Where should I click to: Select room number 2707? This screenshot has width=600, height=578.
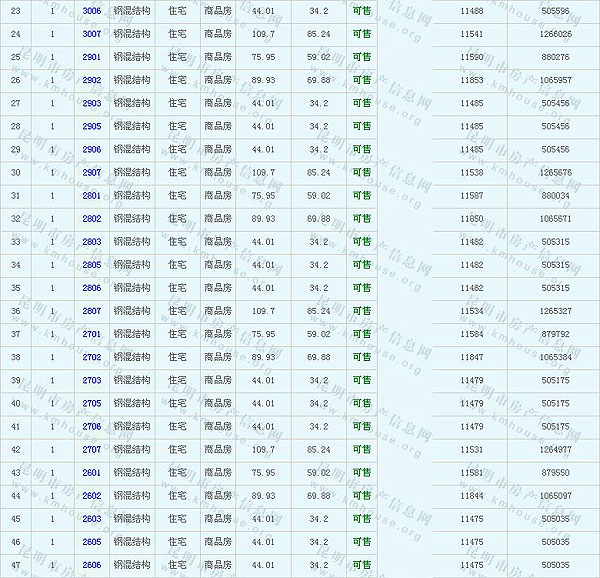[x=91, y=449]
